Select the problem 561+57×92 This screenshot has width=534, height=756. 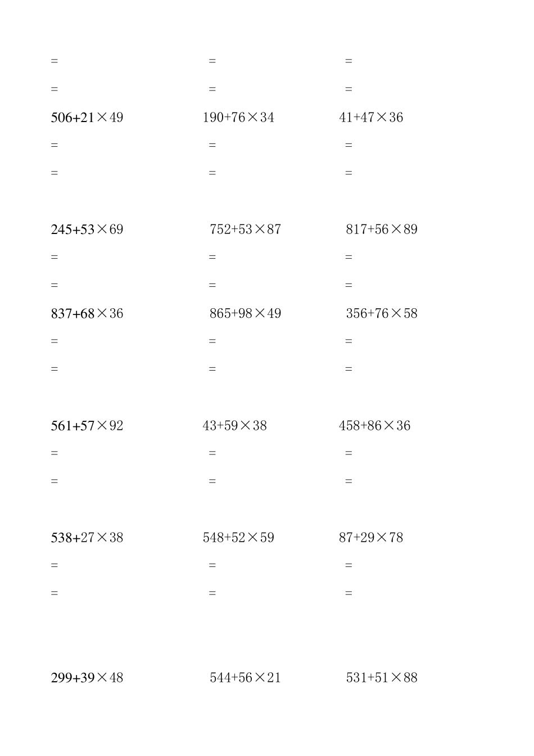87,426
